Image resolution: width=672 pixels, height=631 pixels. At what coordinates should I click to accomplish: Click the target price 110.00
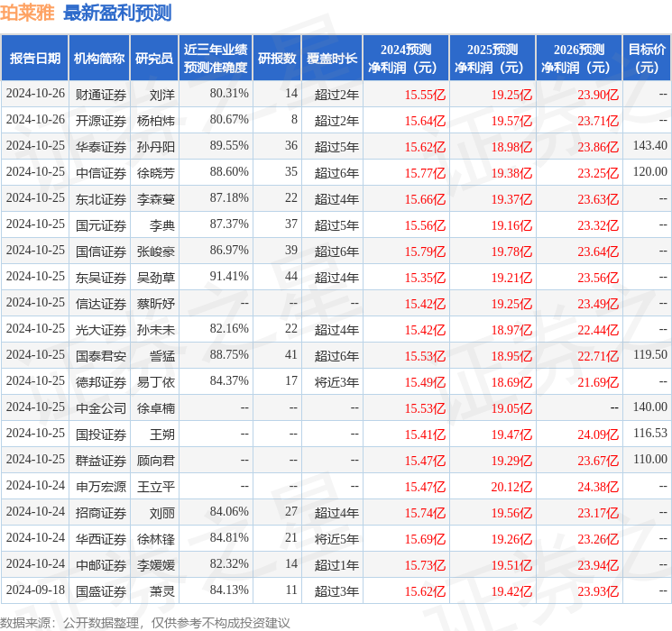[650, 459]
